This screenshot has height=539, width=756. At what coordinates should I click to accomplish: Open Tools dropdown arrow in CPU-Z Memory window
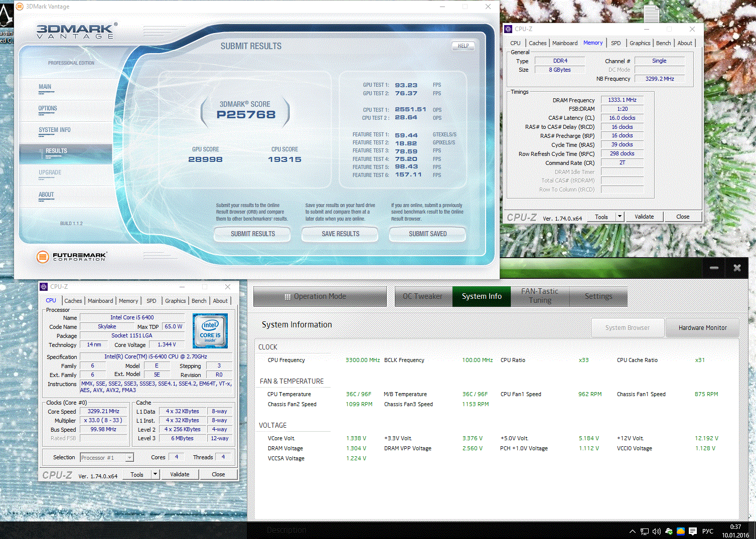point(620,217)
